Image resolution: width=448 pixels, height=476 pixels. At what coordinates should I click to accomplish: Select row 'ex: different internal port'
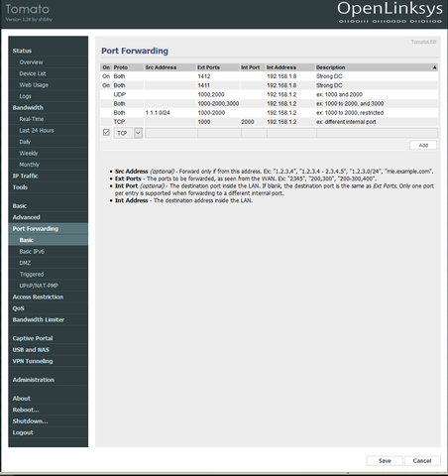pos(269,122)
